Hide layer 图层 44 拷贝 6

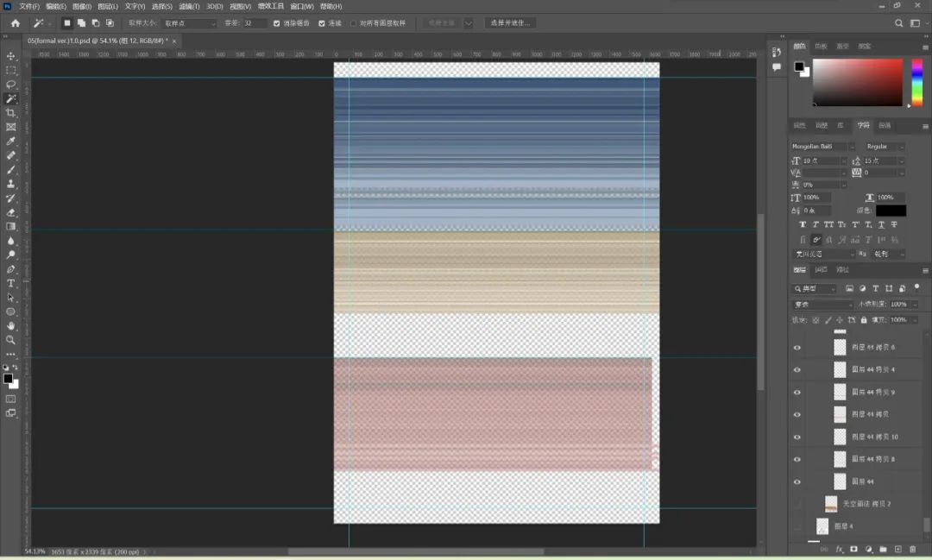tap(797, 348)
